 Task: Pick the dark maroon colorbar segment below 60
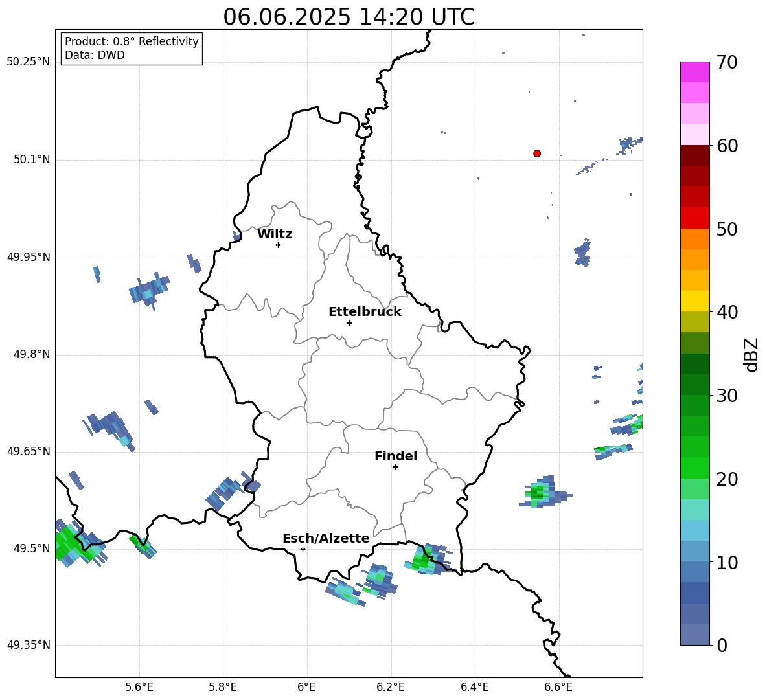coord(694,156)
